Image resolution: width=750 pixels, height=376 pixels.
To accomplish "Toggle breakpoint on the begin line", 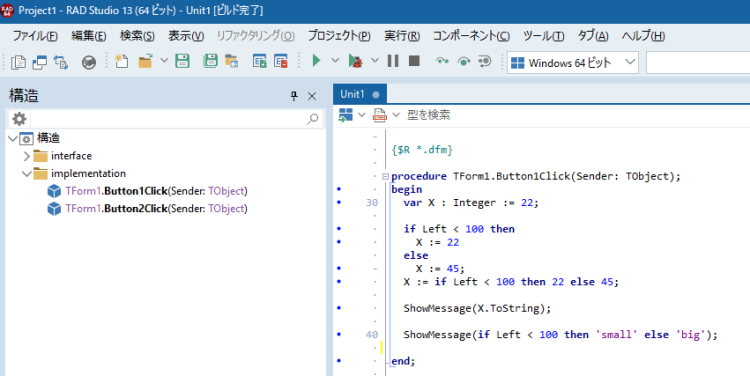I will (339, 189).
